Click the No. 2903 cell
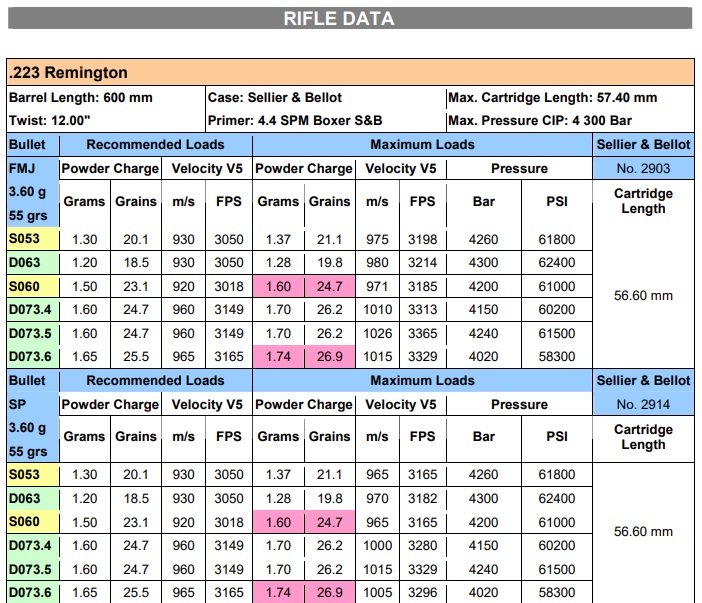The image size is (702, 603). pyautogui.click(x=643, y=168)
